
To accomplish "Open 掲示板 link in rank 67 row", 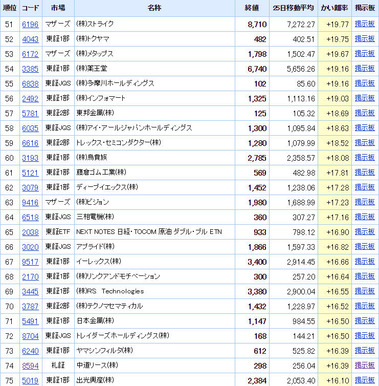I will click(x=365, y=262).
